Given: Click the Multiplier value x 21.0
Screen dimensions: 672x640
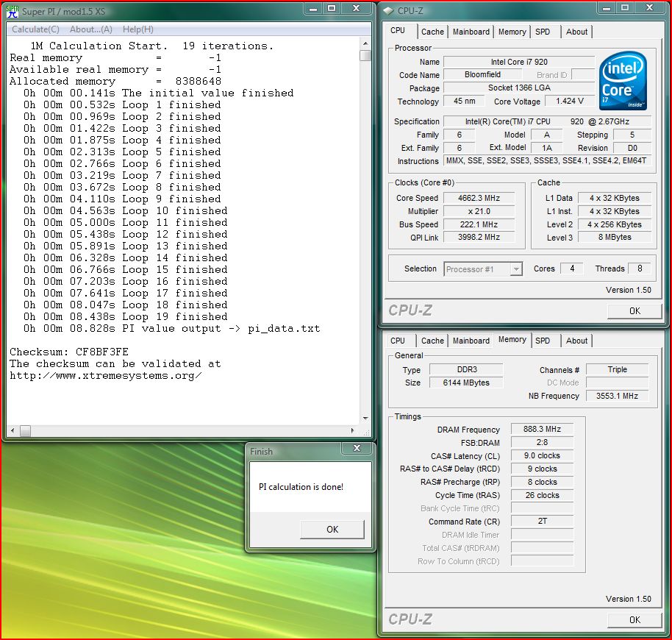Looking at the screenshot, I should pyautogui.click(x=479, y=211).
